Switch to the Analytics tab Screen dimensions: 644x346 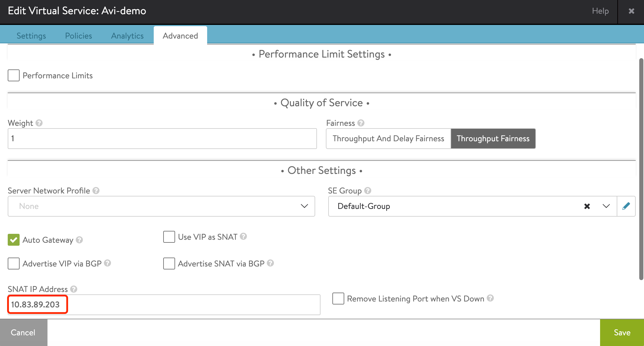(x=127, y=36)
